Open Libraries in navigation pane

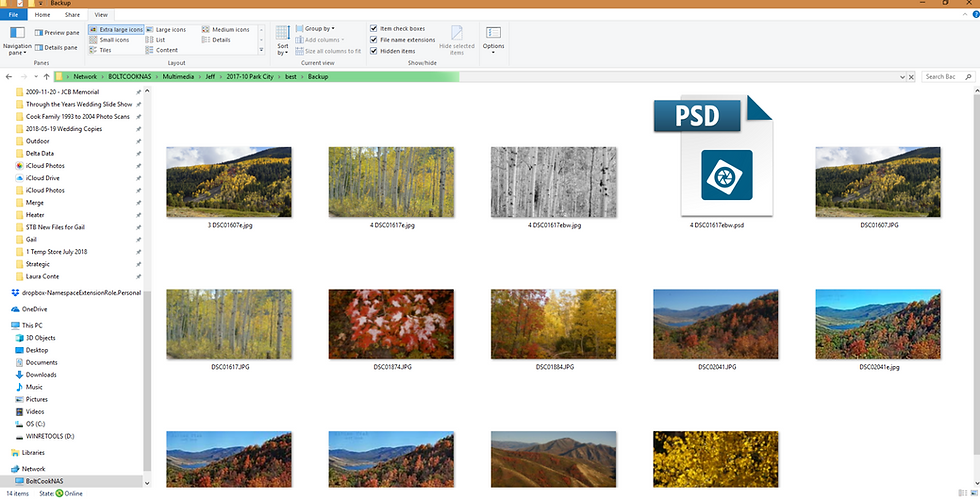click(28, 453)
